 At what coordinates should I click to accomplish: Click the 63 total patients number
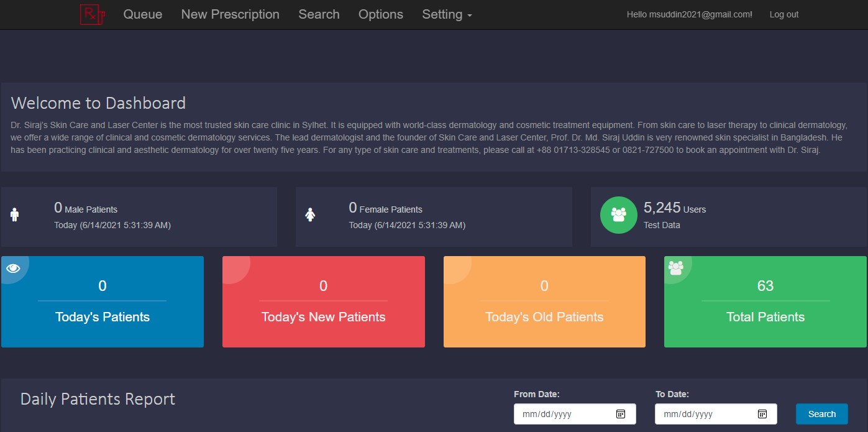(x=765, y=286)
